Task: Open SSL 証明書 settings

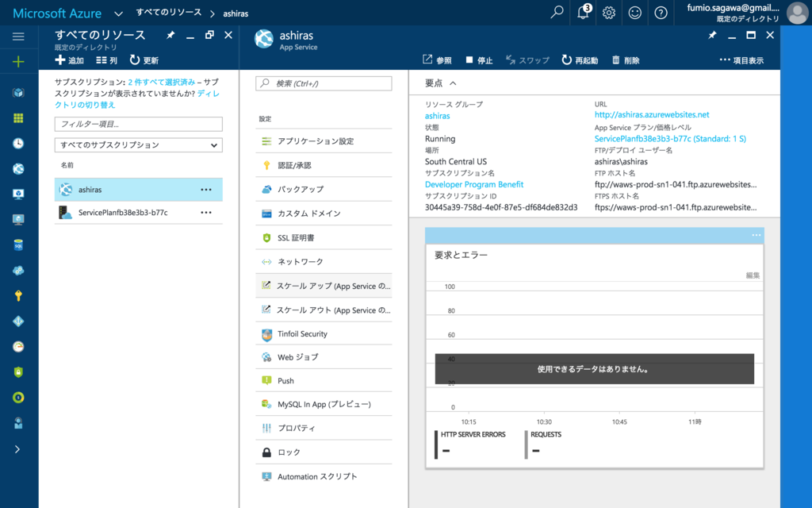Action: click(x=324, y=238)
